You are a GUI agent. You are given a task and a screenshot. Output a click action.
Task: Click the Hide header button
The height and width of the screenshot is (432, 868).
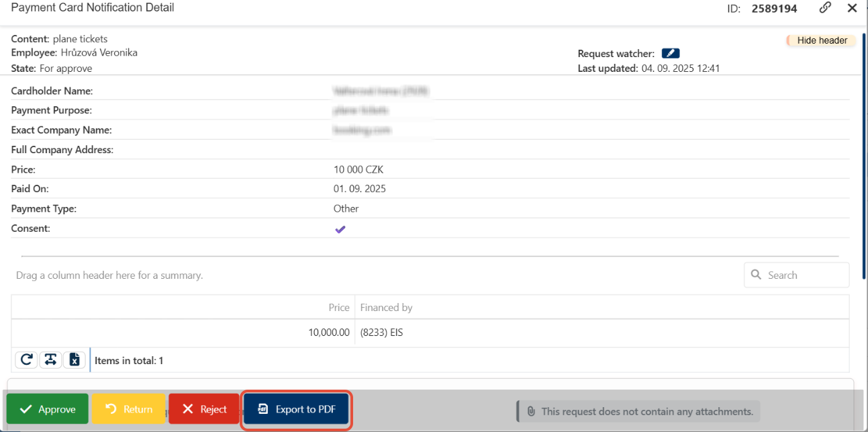(x=822, y=40)
